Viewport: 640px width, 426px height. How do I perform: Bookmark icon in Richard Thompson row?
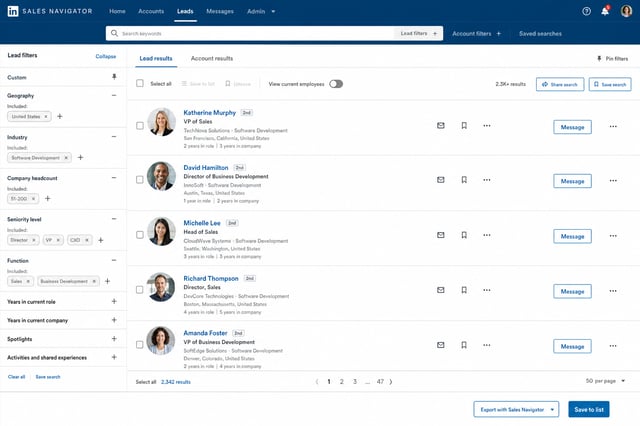(464, 290)
